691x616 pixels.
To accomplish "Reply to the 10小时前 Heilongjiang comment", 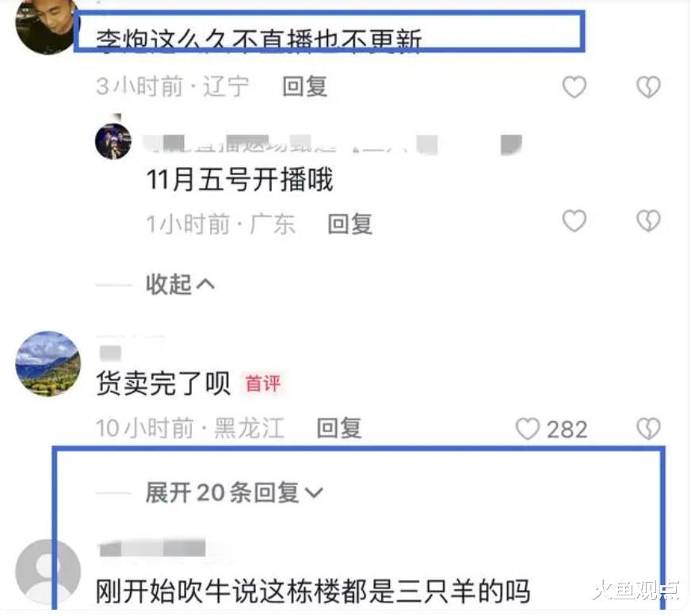I will [339, 428].
